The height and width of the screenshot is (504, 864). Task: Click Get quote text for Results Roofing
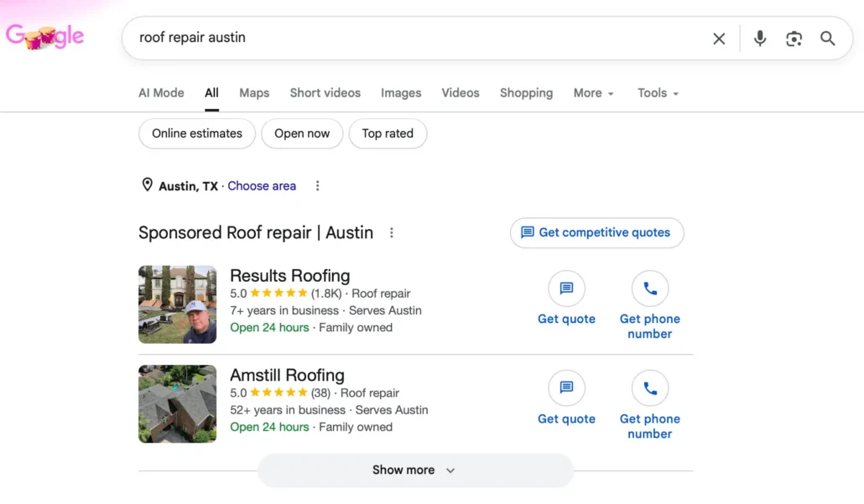(566, 319)
